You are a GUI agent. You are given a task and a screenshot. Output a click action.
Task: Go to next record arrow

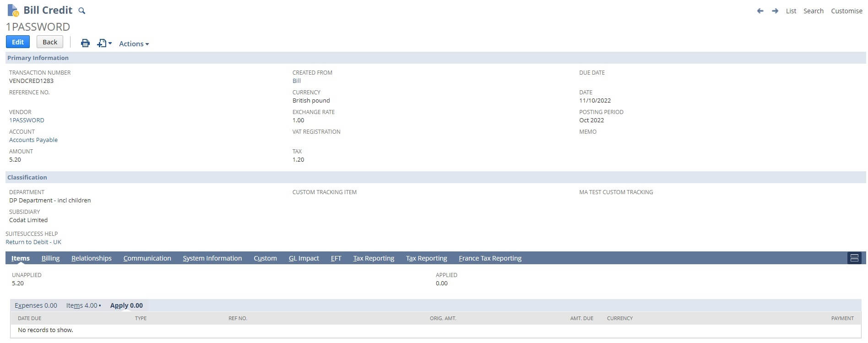(775, 11)
